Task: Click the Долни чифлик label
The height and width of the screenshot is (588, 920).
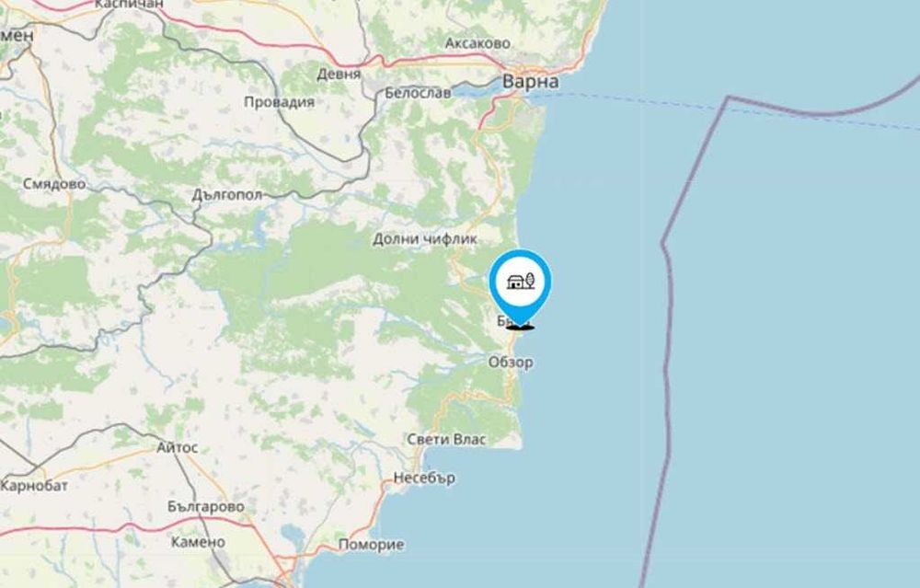Action: 425,239
